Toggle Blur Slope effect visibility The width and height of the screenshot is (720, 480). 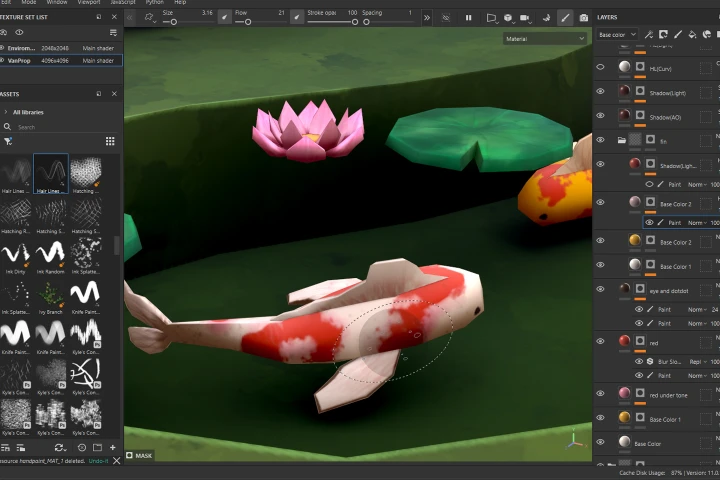(639, 361)
